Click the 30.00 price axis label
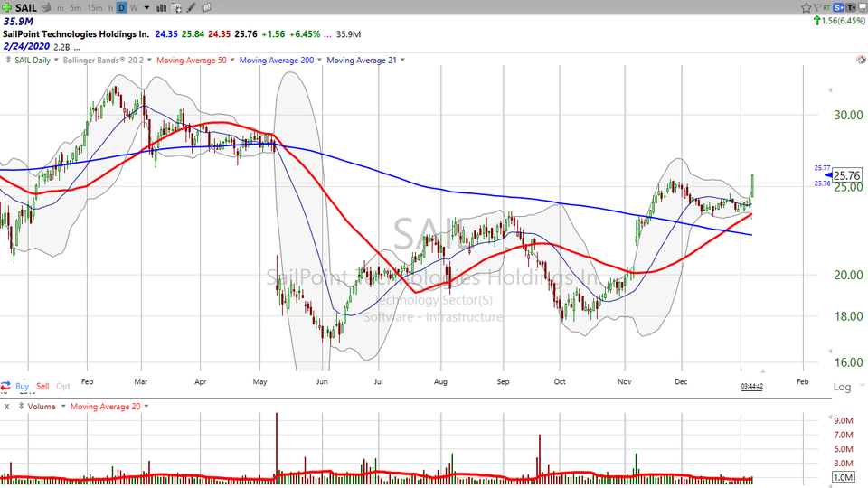This screenshot has width=868, height=488. [x=848, y=115]
